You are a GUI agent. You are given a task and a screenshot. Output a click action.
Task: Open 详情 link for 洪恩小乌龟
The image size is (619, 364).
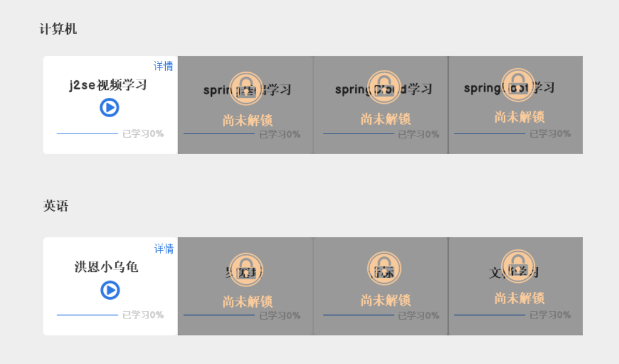(x=163, y=249)
